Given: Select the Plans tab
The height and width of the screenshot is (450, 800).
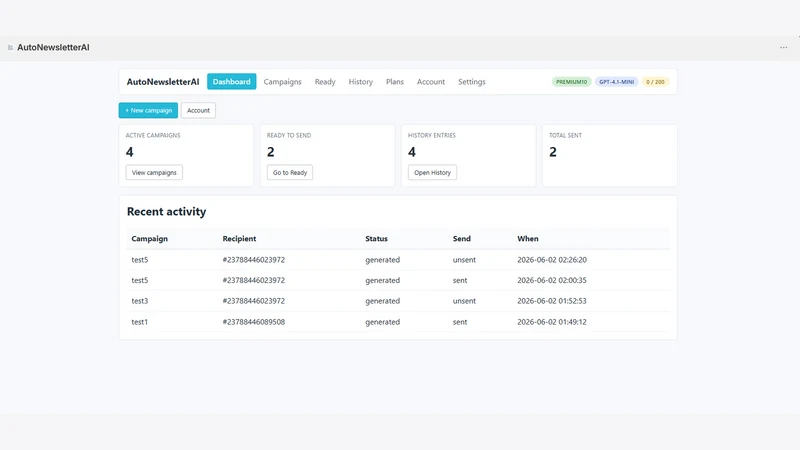Looking at the screenshot, I should pyautogui.click(x=395, y=82).
